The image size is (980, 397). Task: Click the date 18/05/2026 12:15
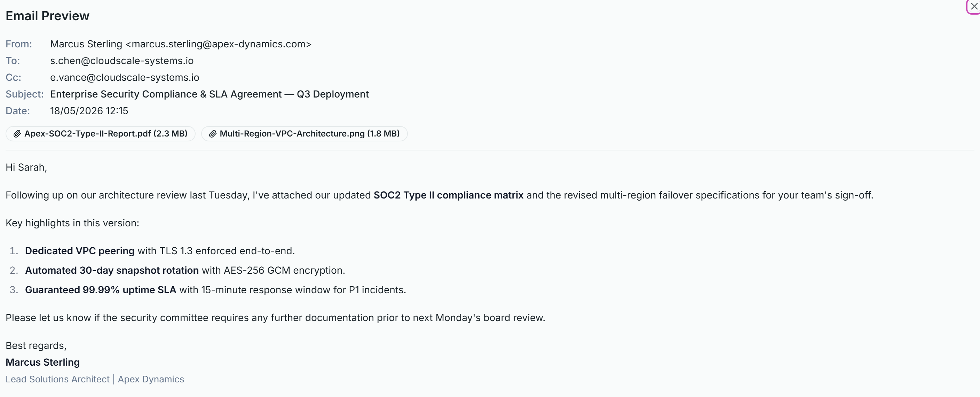(x=89, y=111)
